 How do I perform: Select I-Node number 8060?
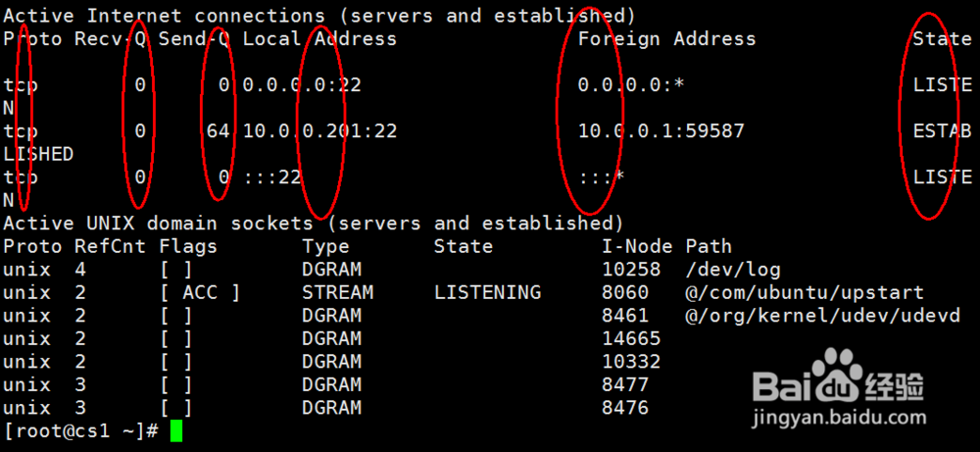point(625,292)
